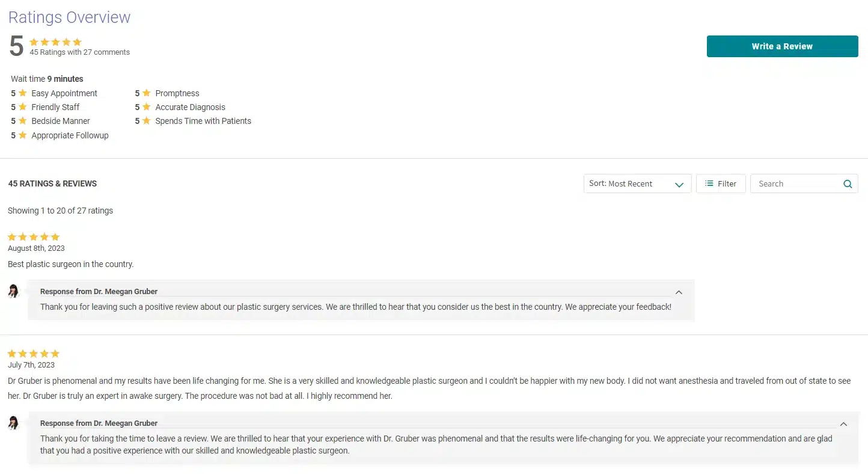Click Dr. Gruber avatar on first response

pos(14,292)
